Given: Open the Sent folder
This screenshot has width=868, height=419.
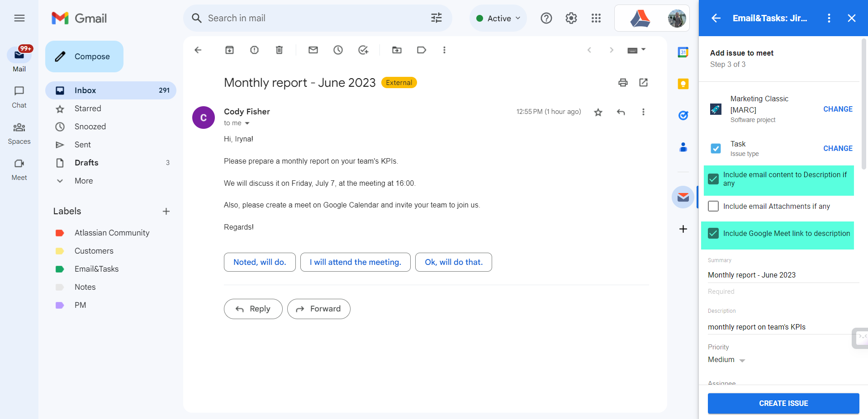Looking at the screenshot, I should [x=111, y=145].
